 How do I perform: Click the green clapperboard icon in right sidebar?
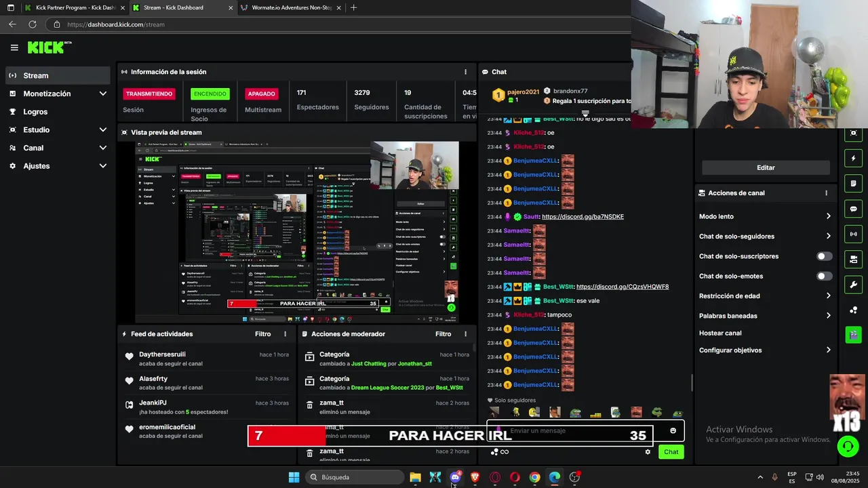coord(853,335)
